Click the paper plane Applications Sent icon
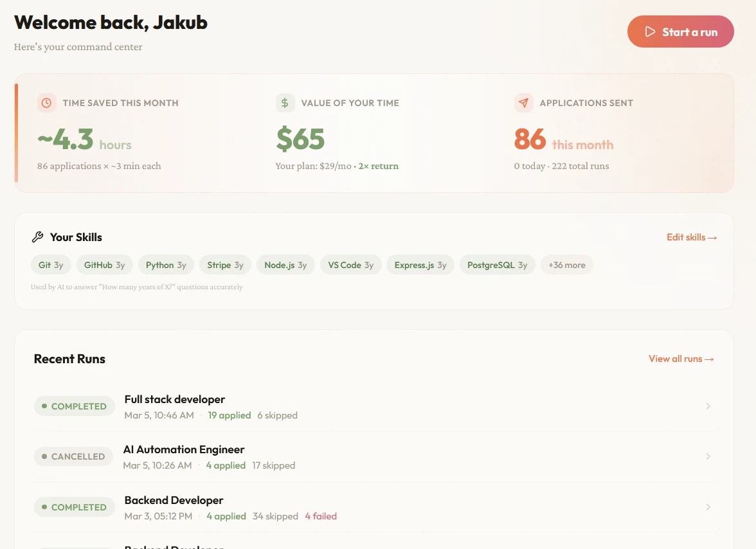 tap(523, 103)
